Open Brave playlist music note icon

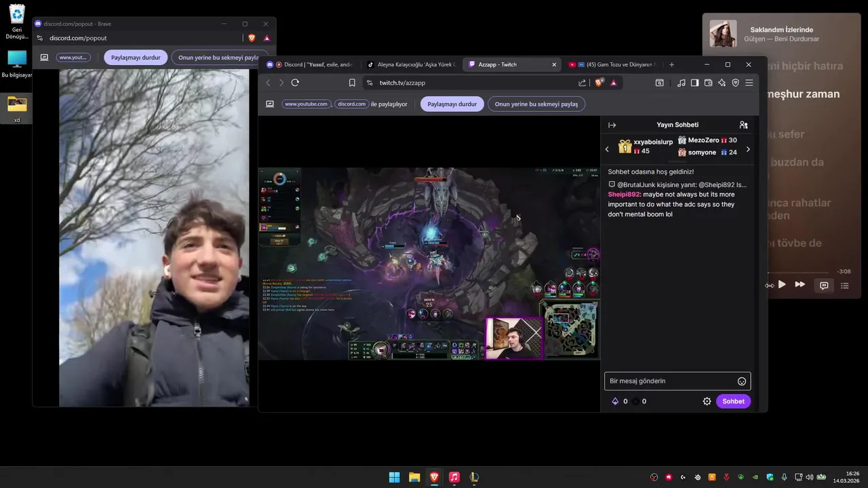point(682,83)
